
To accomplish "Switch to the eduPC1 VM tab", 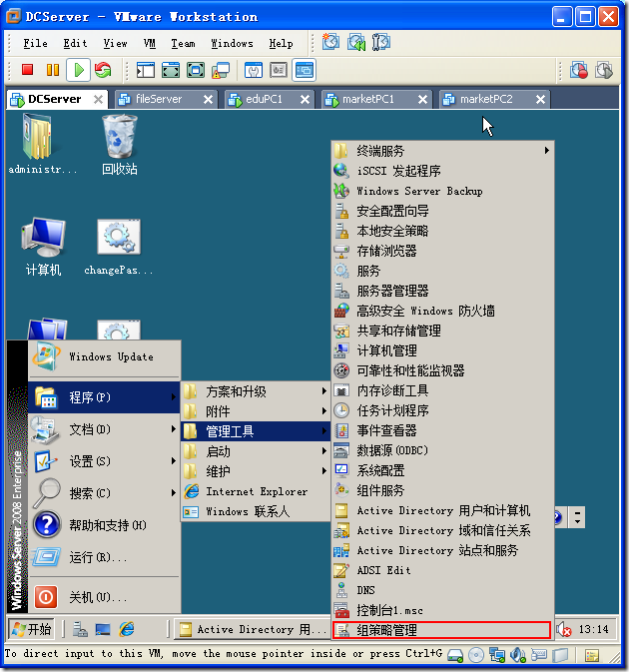I will 270,100.
